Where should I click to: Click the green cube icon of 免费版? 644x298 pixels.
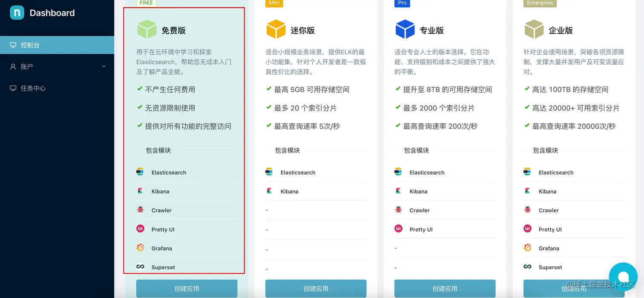tap(147, 29)
